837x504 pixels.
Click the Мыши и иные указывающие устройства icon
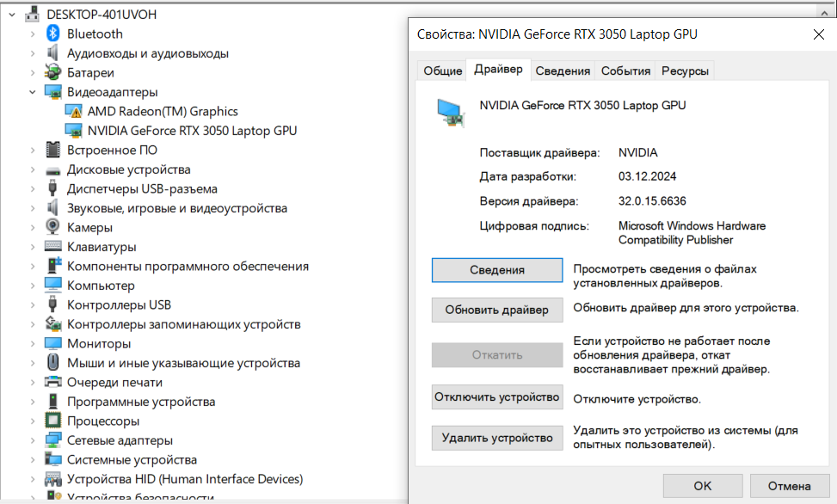[x=53, y=363]
